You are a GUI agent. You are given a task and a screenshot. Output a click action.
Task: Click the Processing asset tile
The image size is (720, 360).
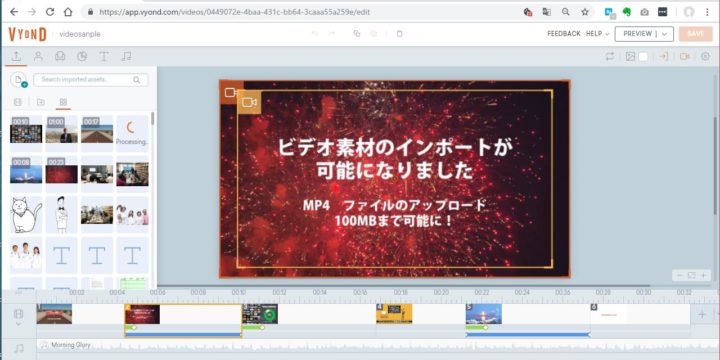(132, 133)
